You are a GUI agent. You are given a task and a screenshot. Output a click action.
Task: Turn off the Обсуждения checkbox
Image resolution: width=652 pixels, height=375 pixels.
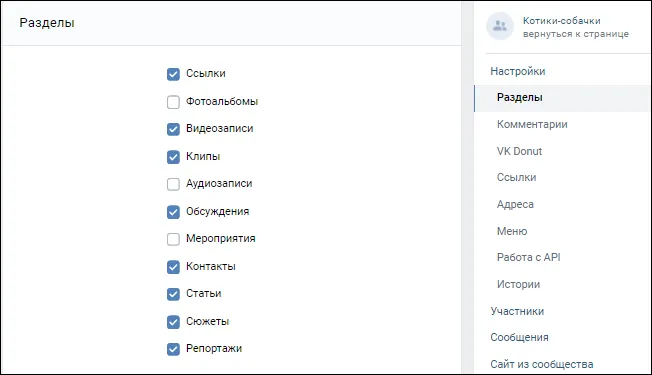173,212
